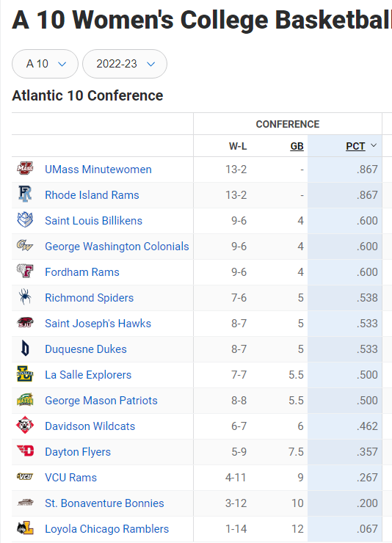
Task: Open the A 10 conference dropdown
Action: (45, 64)
